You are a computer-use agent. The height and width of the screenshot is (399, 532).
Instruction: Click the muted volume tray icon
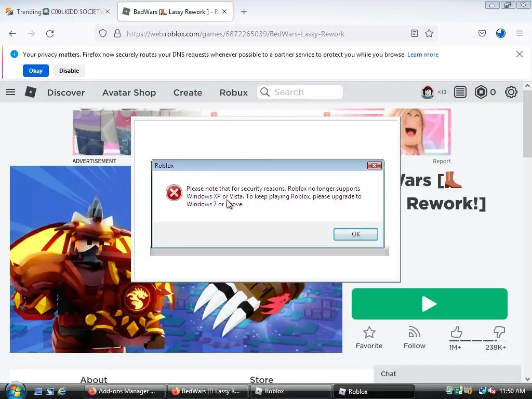tap(492, 391)
